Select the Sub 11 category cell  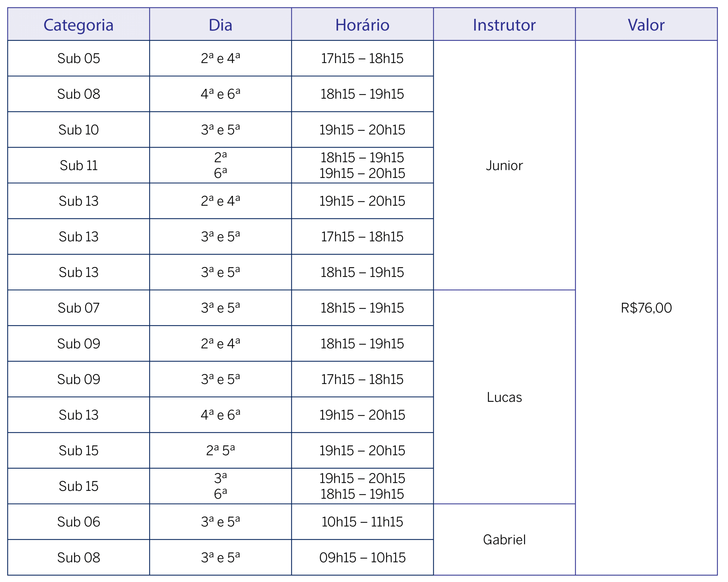coord(78,165)
